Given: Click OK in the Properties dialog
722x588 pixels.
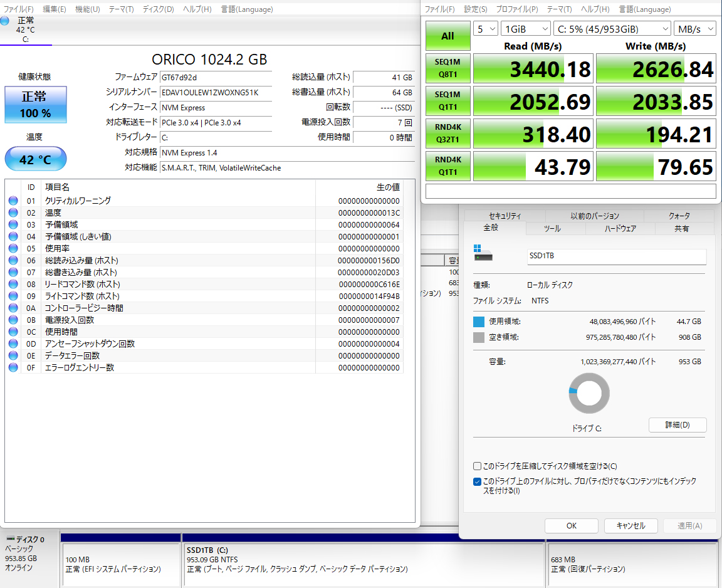Looking at the screenshot, I should coord(572,525).
